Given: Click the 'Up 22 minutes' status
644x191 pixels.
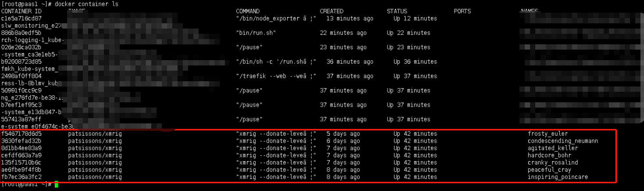Looking at the screenshot, I should (x=409, y=33).
